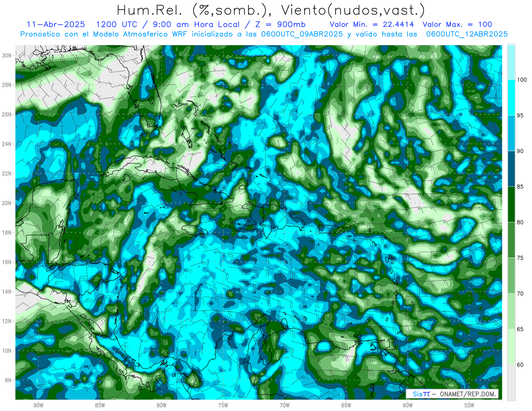Select the latitude label "20N"
532x411 pixels.
7,203
